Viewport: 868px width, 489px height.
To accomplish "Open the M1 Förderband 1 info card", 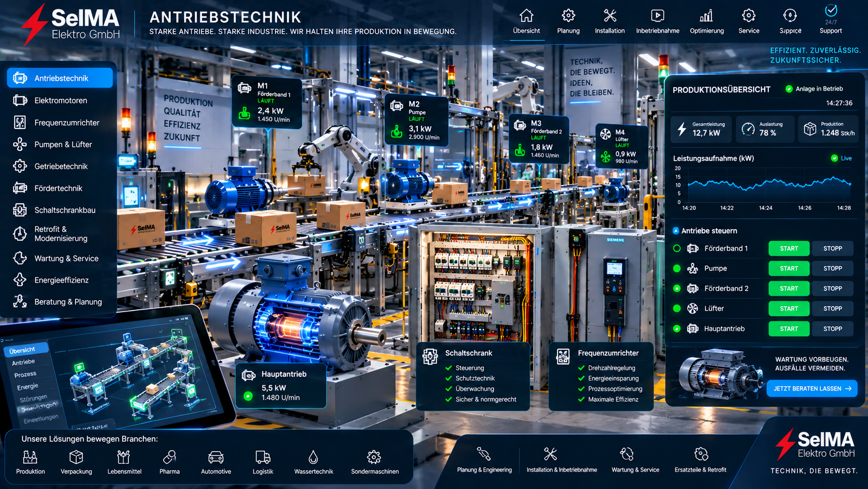I will pyautogui.click(x=267, y=102).
